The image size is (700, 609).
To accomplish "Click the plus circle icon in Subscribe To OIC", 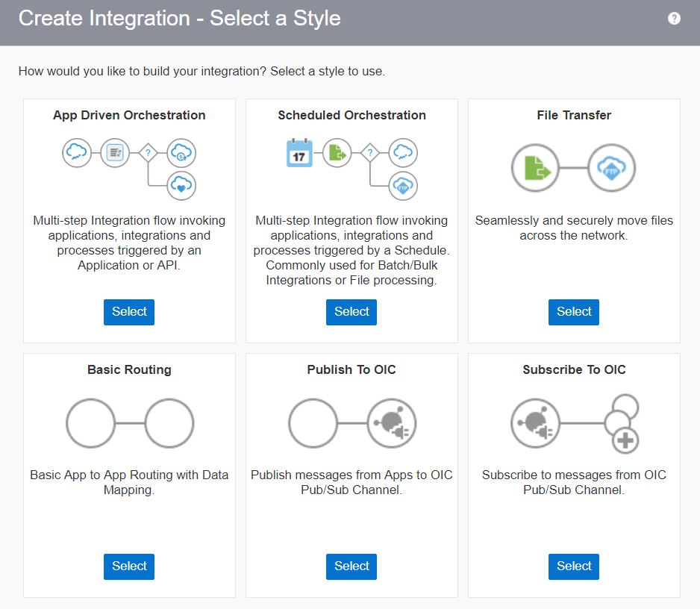I will 625,440.
